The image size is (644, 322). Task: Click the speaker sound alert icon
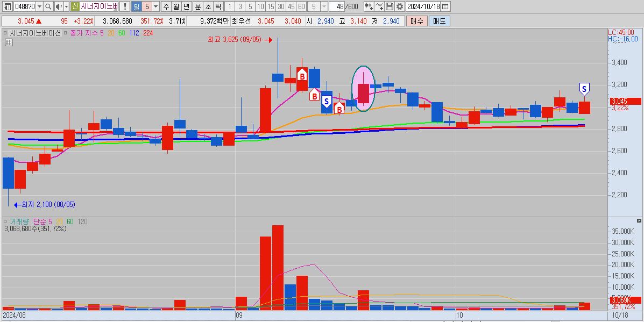[x=59, y=6]
